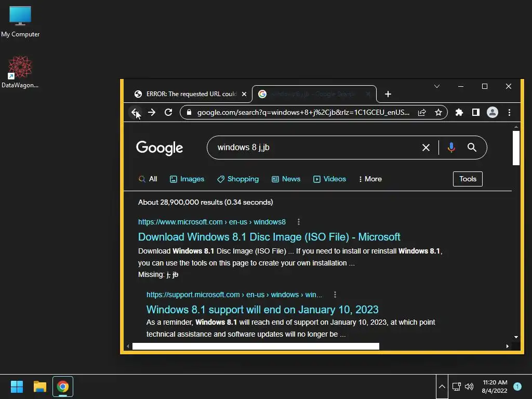Open options for the support.microsoft.com result
Screen dimensions: 532x399
coord(335,295)
